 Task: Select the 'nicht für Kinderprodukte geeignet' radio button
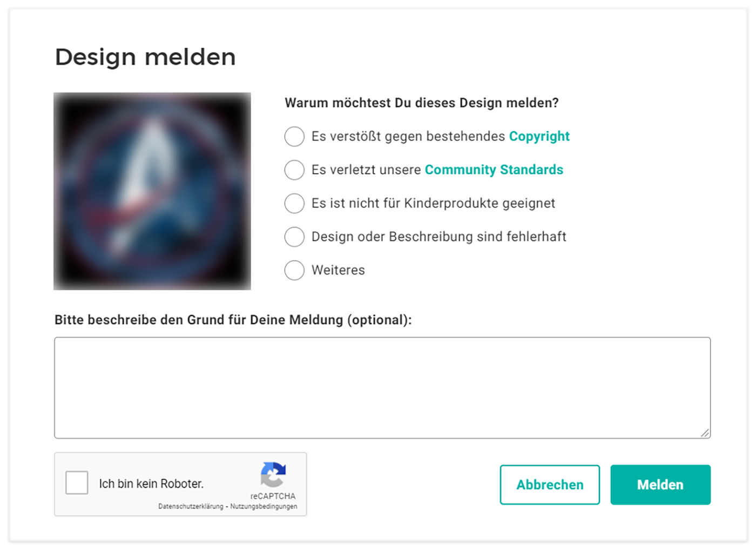pos(294,204)
